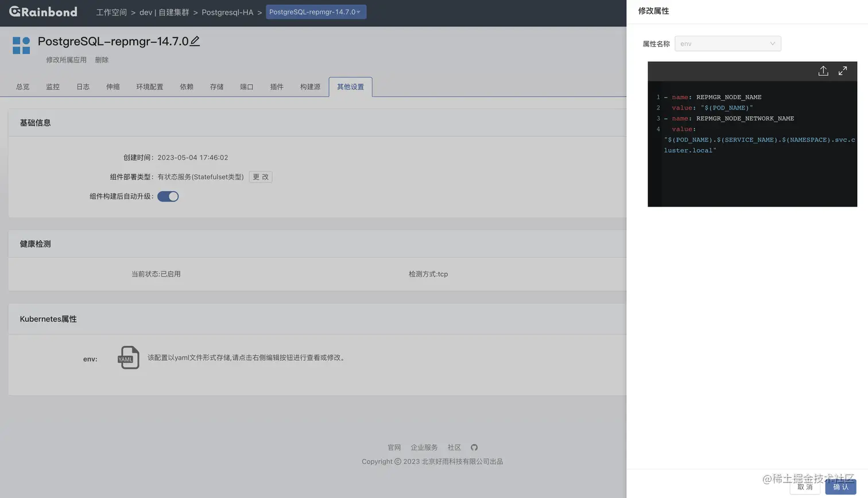868x498 pixels.
Task: Open dev | 自建集群 breadcrumb
Action: pyautogui.click(x=164, y=12)
